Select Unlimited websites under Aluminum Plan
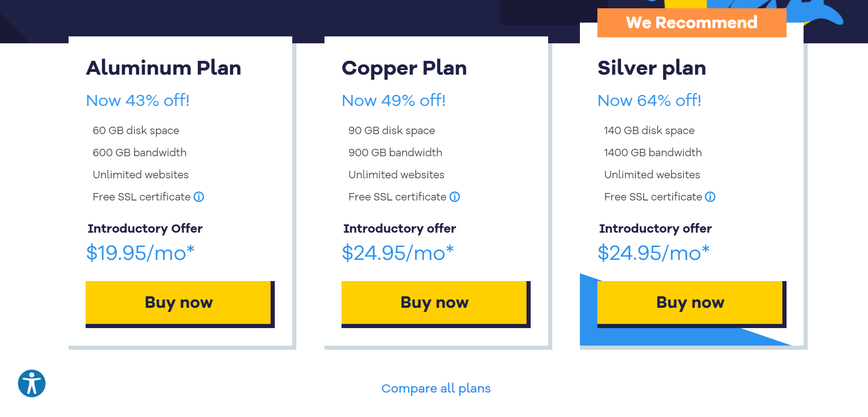Image resolution: width=868 pixels, height=417 pixels. click(140, 175)
